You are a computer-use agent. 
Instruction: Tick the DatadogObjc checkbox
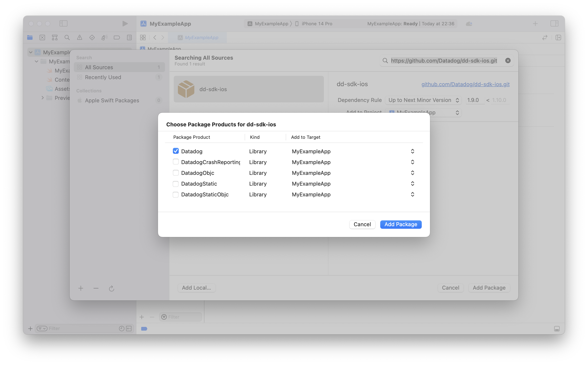pos(176,173)
